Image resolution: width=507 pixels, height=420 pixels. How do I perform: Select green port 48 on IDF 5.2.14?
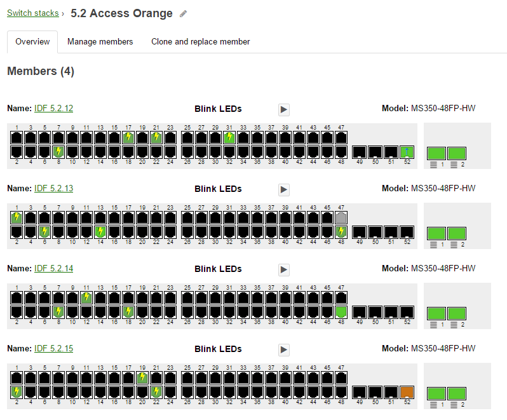point(341,312)
